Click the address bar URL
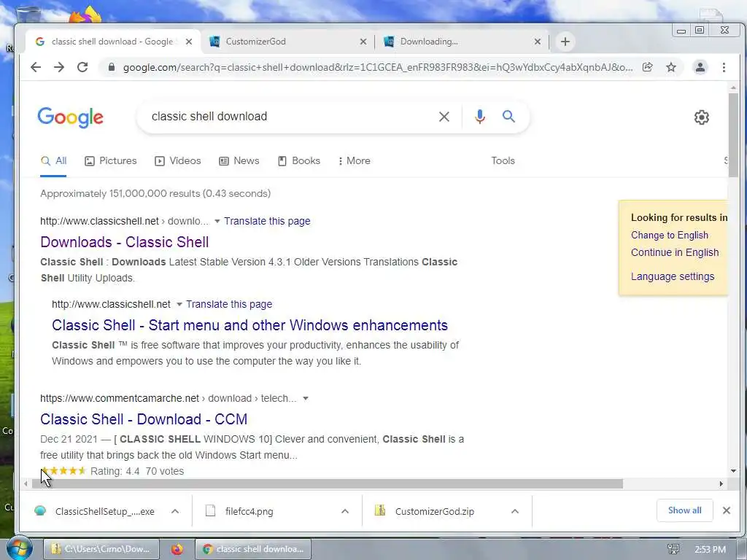 [x=378, y=67]
